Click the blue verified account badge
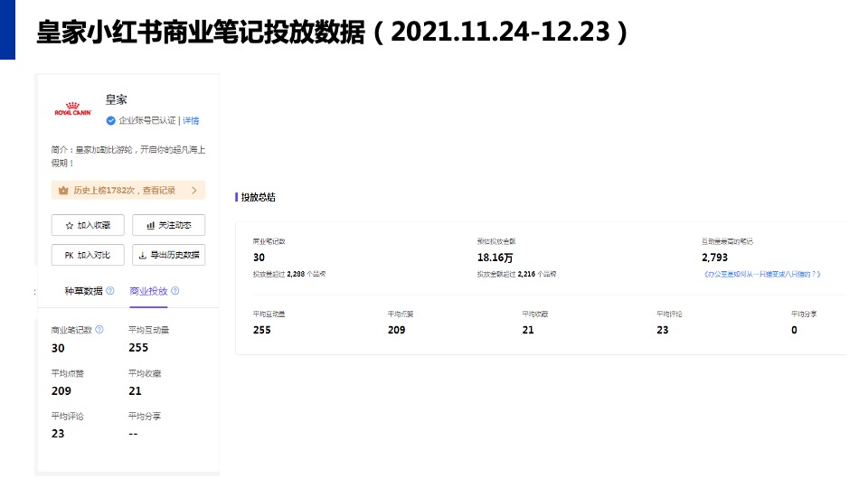The width and height of the screenshot is (868, 488). (x=110, y=120)
